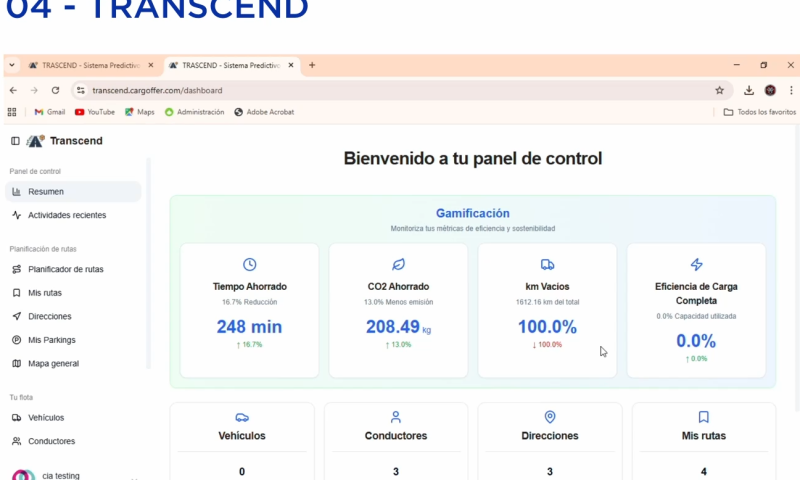Image resolution: width=800 pixels, height=480 pixels.
Task: Open Planificador de rutas page
Action: pyautogui.click(x=65, y=269)
